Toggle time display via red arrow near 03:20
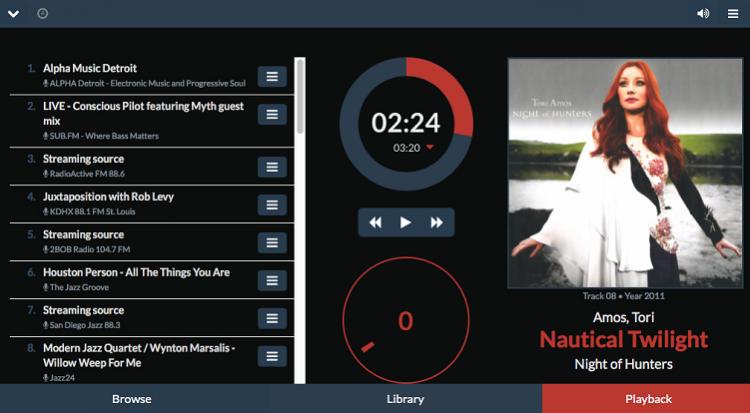Screen dimensions: 750x413 coord(430,147)
